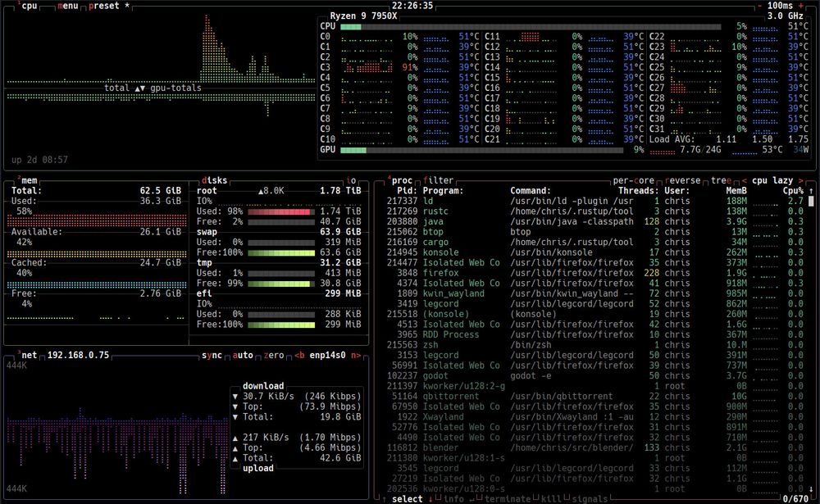Toggle sync scaling in net panel
The width and height of the screenshot is (820, 504).
(212, 355)
